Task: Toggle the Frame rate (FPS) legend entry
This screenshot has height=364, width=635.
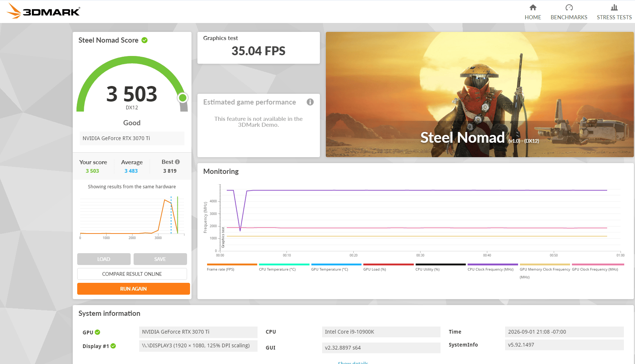Action: click(232, 267)
